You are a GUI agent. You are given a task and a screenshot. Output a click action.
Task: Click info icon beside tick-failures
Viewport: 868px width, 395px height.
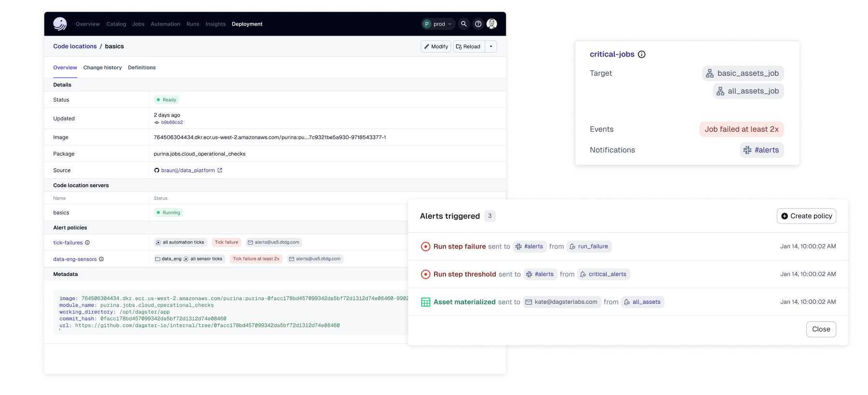click(87, 243)
